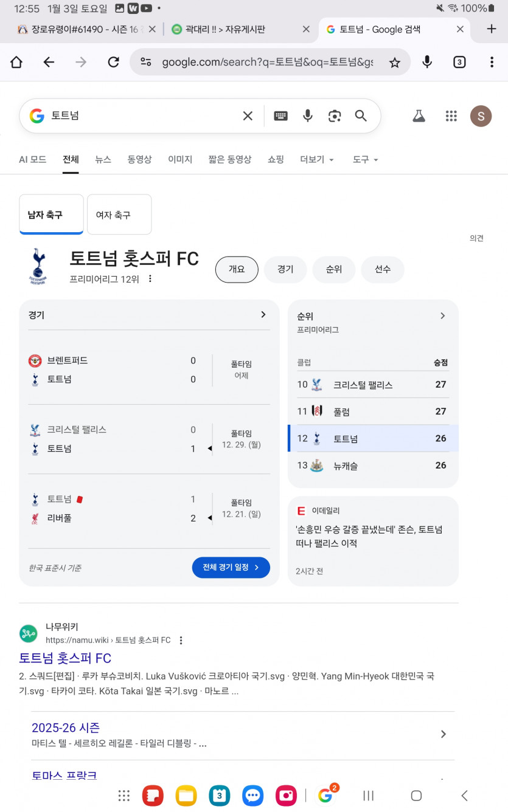508x812 pixels.
Task: Open the 더보기 dropdown
Action: (316, 159)
